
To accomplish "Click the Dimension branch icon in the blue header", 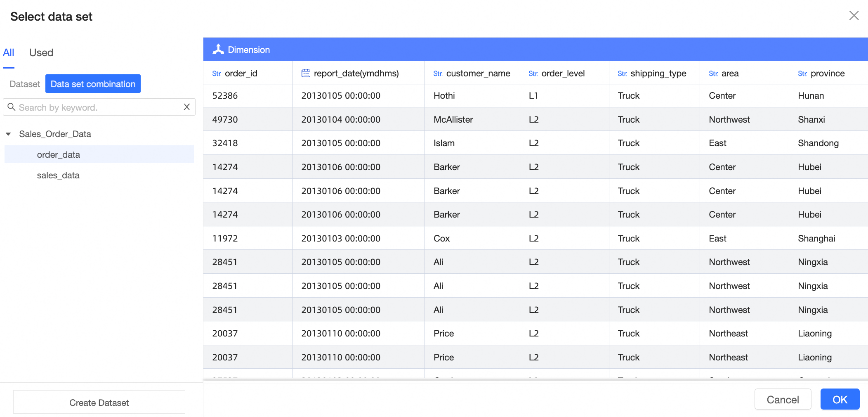I will tap(219, 49).
